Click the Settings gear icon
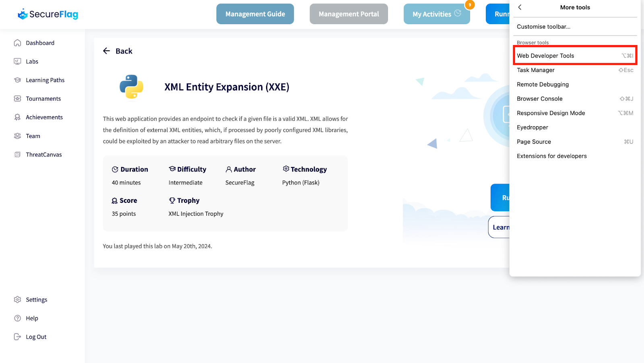Image resolution: width=644 pixels, height=363 pixels. click(17, 299)
